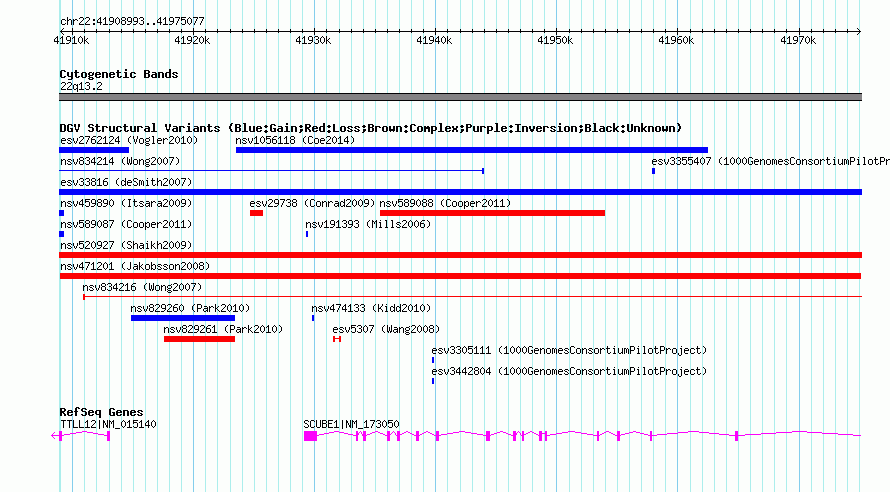
Task: Click the 41970k ruler tick label
Action: point(798,40)
